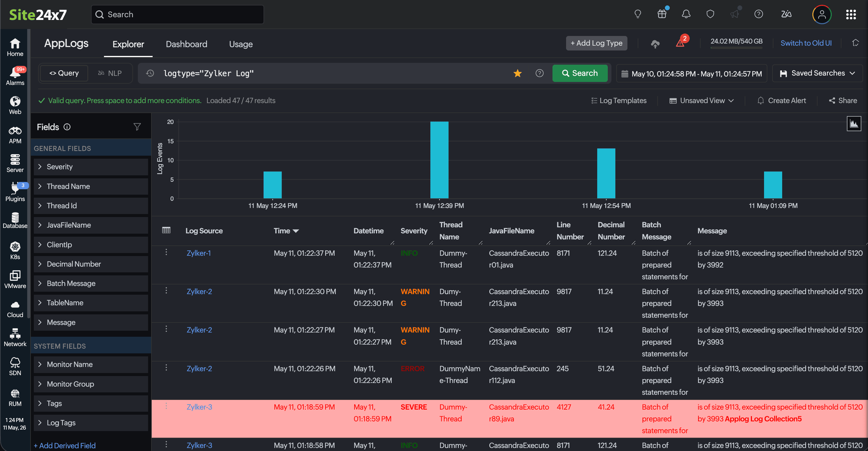Click Add Derived Field link
The height and width of the screenshot is (451, 868).
65,446
